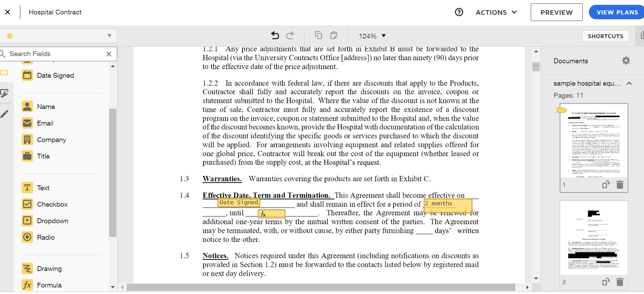Select the Name field type
The image size is (644, 294).
pos(39,107)
